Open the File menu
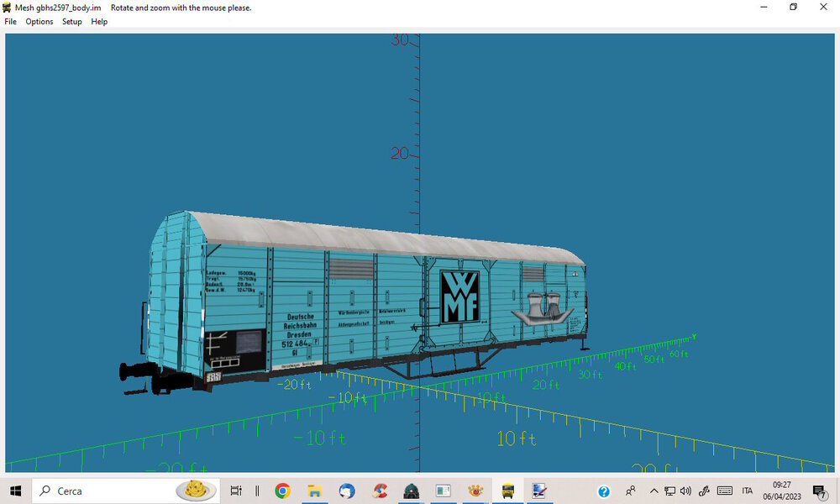Screen dimensions: 840x504 [10, 22]
